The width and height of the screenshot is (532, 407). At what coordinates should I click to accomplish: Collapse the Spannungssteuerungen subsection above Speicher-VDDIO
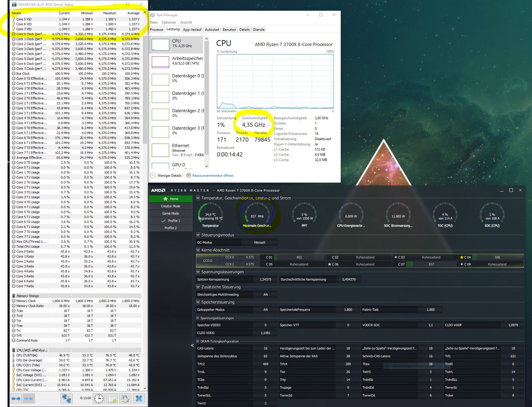tap(198, 318)
